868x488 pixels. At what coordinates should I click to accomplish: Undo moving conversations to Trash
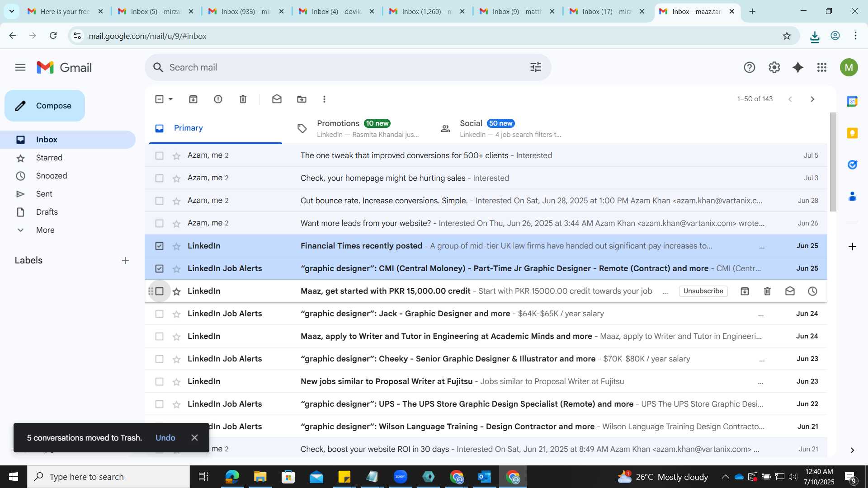coord(165,438)
